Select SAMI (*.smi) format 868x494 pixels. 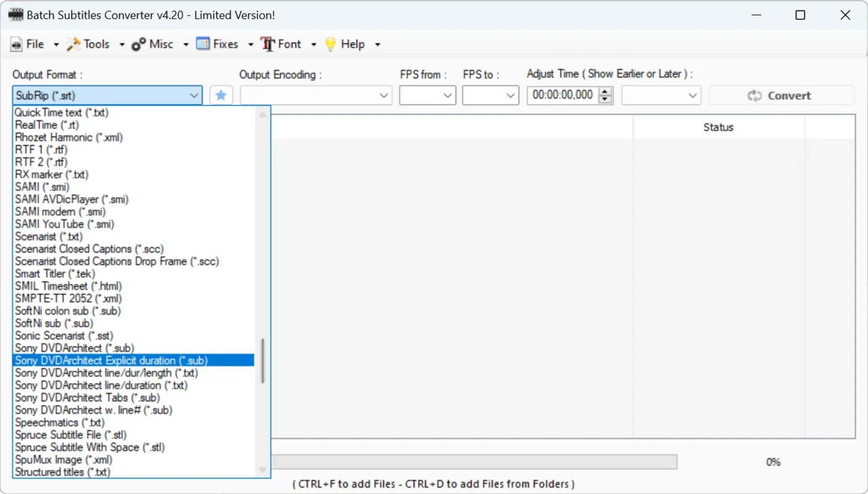133,187
